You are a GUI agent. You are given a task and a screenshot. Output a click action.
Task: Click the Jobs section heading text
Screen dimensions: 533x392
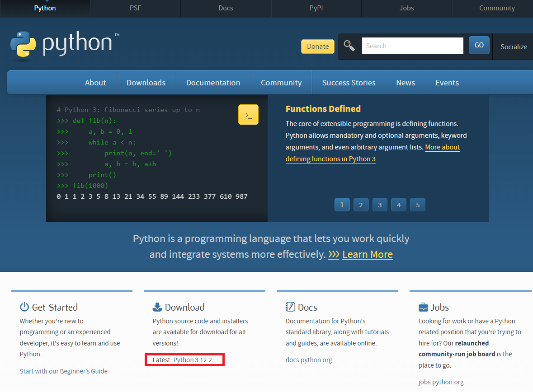tap(440, 307)
